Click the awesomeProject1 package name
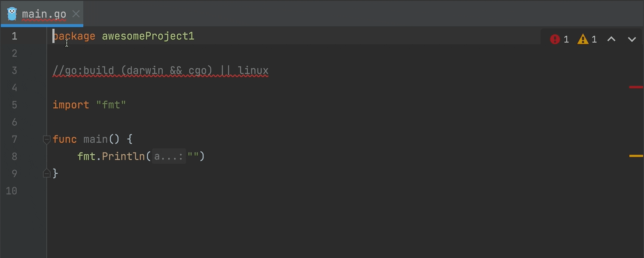Screen dimensions: 644x258 [x=148, y=36]
